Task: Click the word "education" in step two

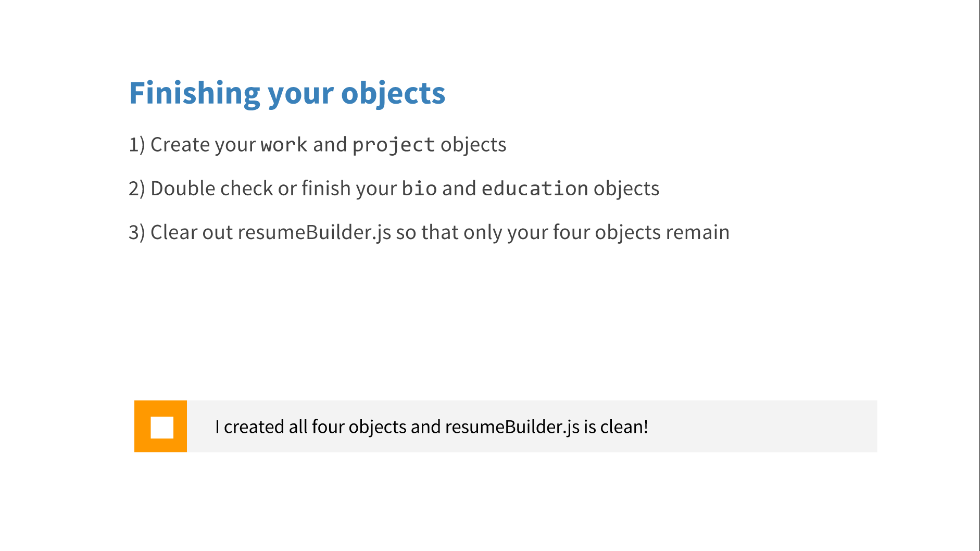Action: [x=535, y=189]
